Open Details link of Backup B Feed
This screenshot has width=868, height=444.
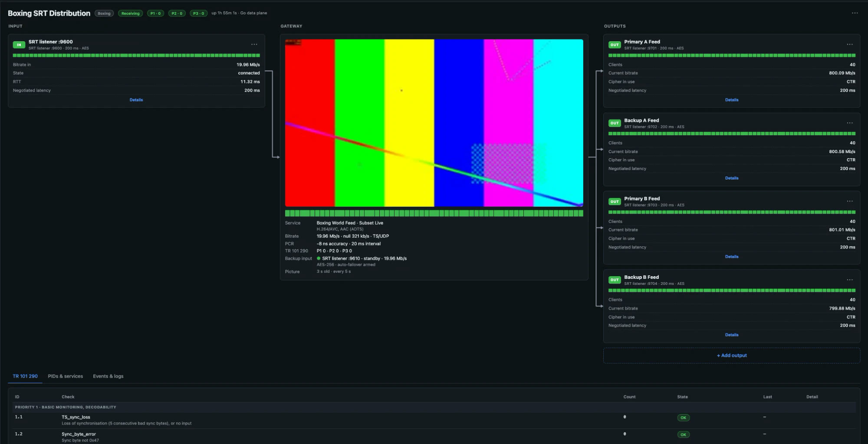732,335
